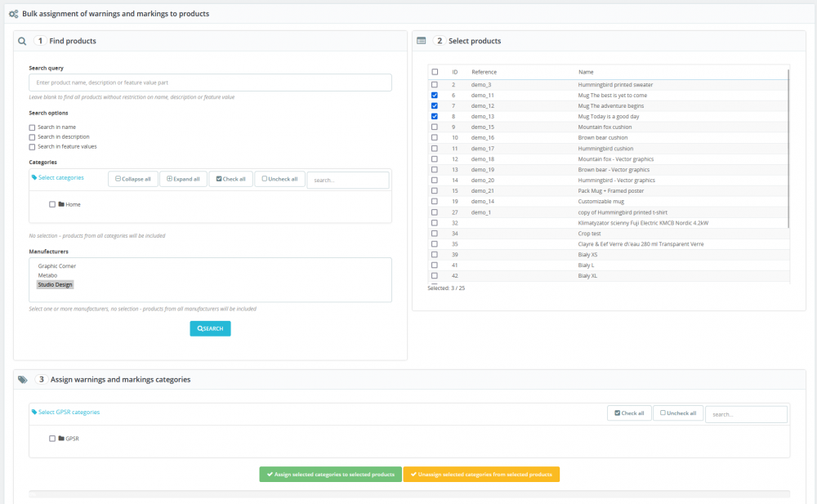Collapse all categories in the tree
This screenshot has height=504, width=817.
tap(133, 179)
